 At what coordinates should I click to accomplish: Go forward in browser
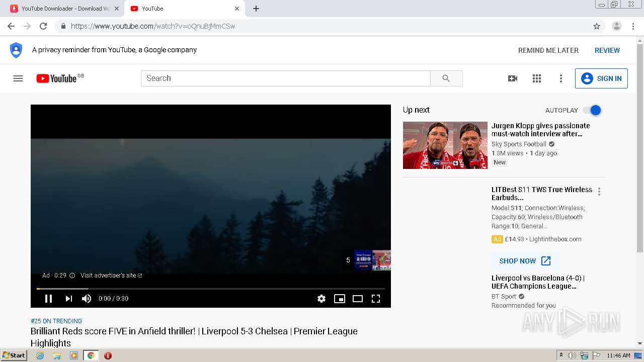(x=27, y=26)
